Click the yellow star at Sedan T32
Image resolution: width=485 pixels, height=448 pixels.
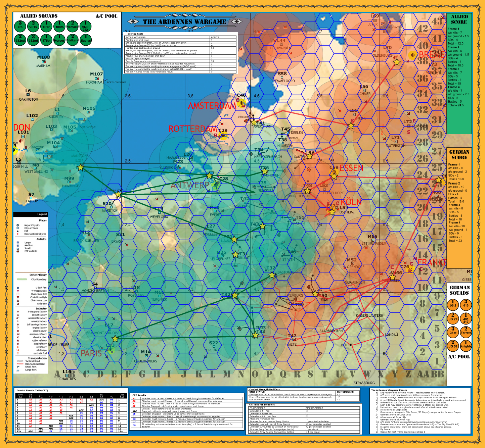235,296
